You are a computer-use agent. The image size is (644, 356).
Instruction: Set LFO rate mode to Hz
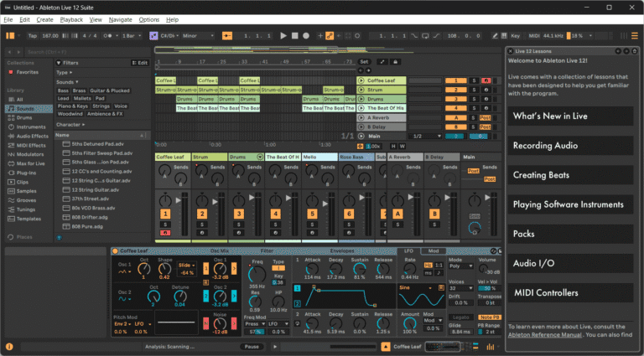coord(428,266)
